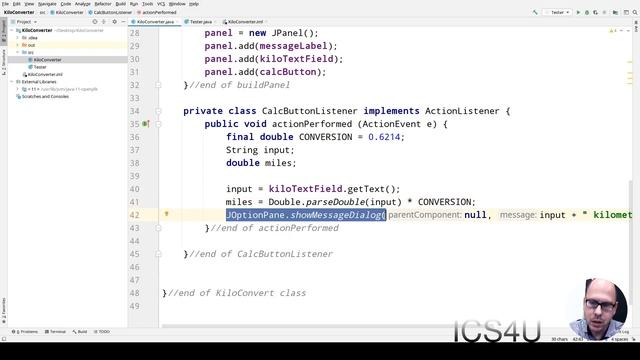Viewport: 640px width, 360px height.
Task: Open the Build tool window at bottom
Action: (80, 331)
